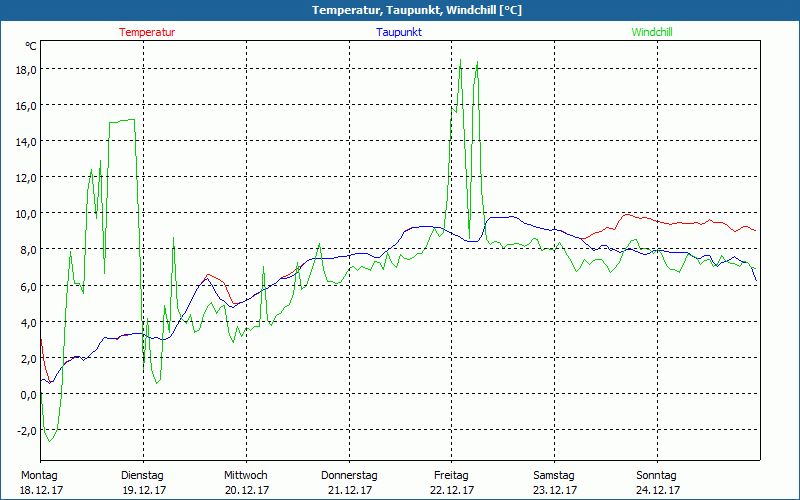This screenshot has height=500, width=800.
Task: Select the 18.12.17 date label
Action: (42, 490)
